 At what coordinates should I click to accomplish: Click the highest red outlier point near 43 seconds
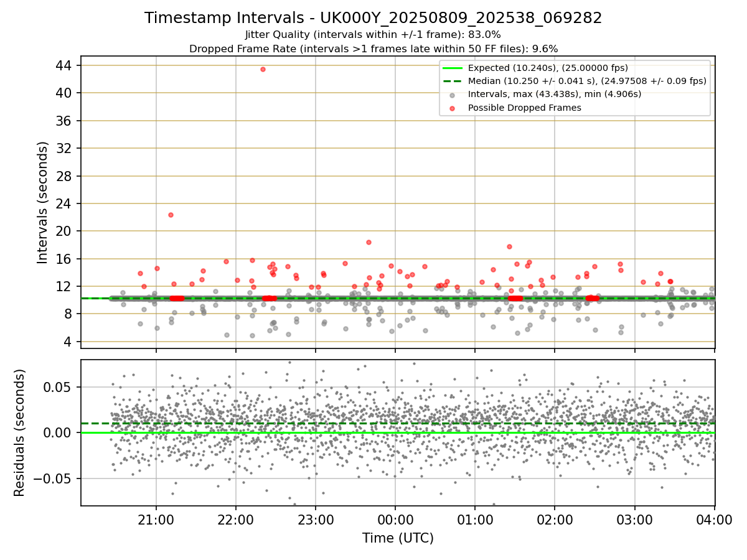263,69
